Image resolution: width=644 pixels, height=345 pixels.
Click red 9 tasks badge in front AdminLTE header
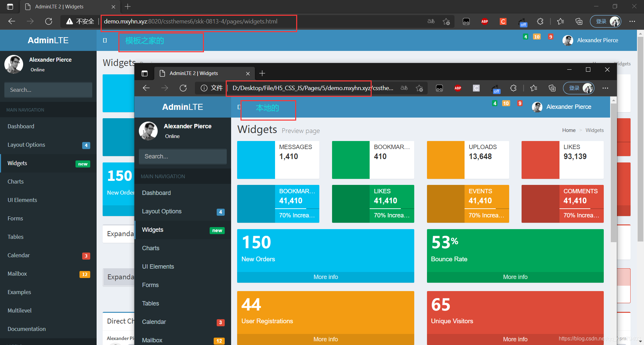[520, 103]
